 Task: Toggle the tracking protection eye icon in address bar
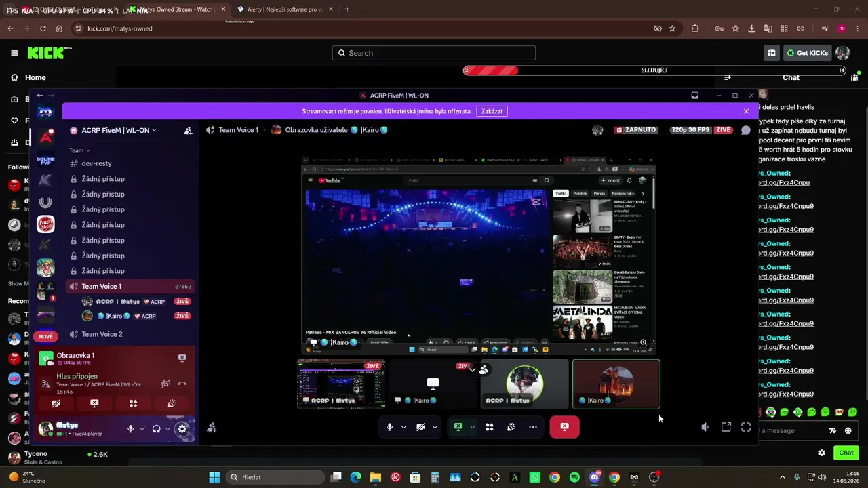[x=657, y=28]
